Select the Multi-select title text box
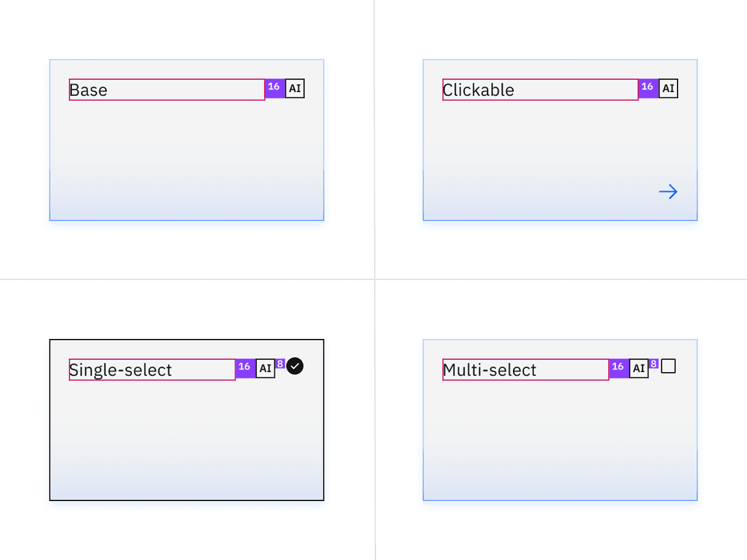The width and height of the screenshot is (747, 560). point(525,369)
